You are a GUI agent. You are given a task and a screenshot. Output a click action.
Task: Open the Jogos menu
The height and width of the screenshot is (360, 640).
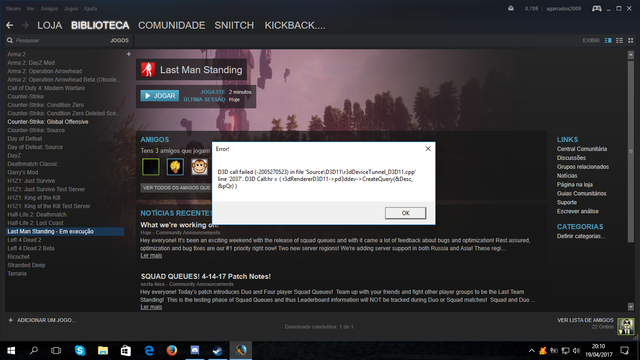(71, 9)
